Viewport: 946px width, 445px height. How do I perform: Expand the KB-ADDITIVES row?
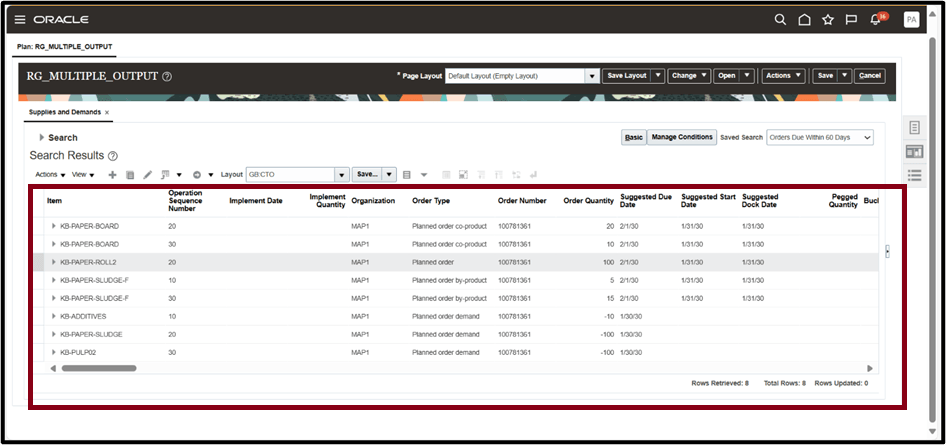(x=54, y=317)
